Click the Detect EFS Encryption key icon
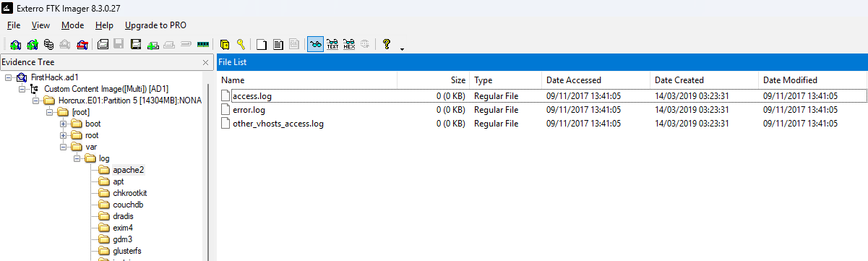The image size is (868, 261). click(241, 44)
